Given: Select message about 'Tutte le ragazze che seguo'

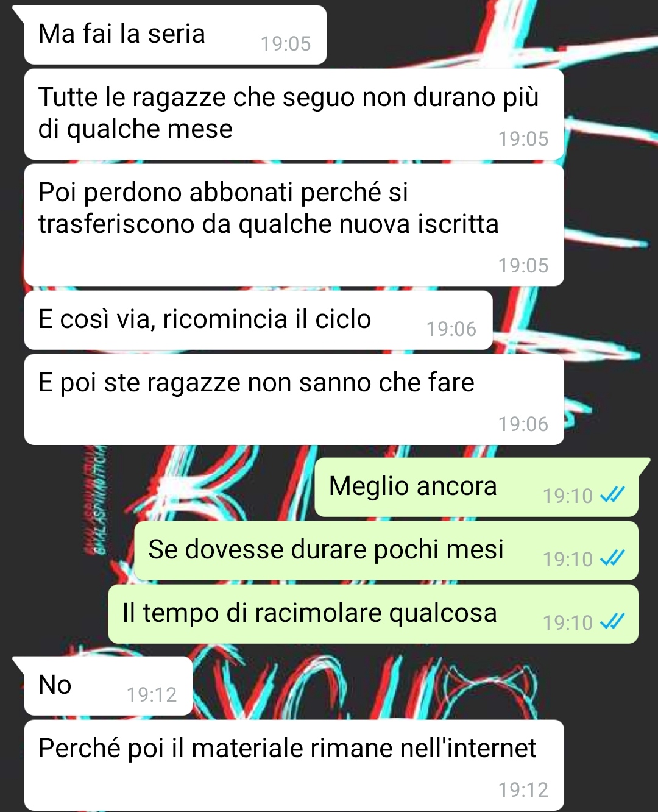Looking at the screenshot, I should [294, 114].
